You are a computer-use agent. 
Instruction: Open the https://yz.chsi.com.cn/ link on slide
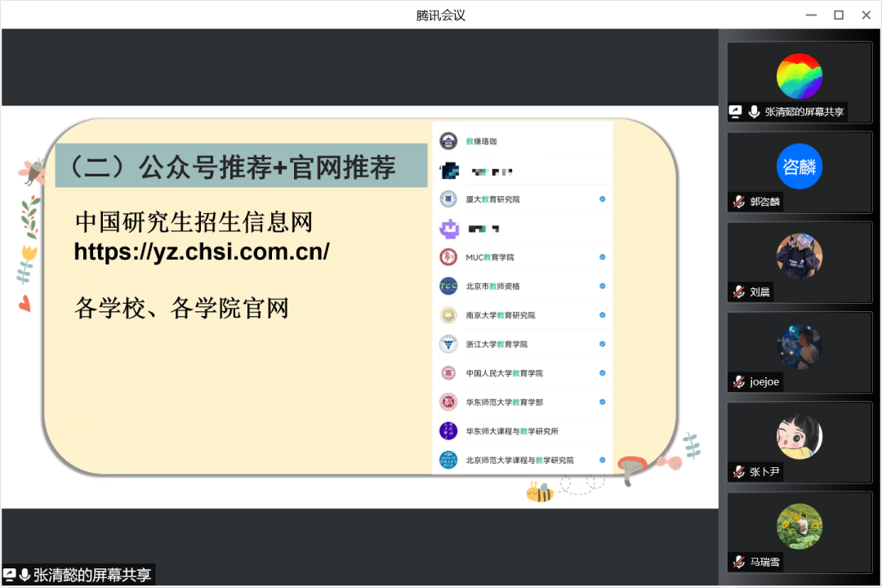[x=202, y=252]
